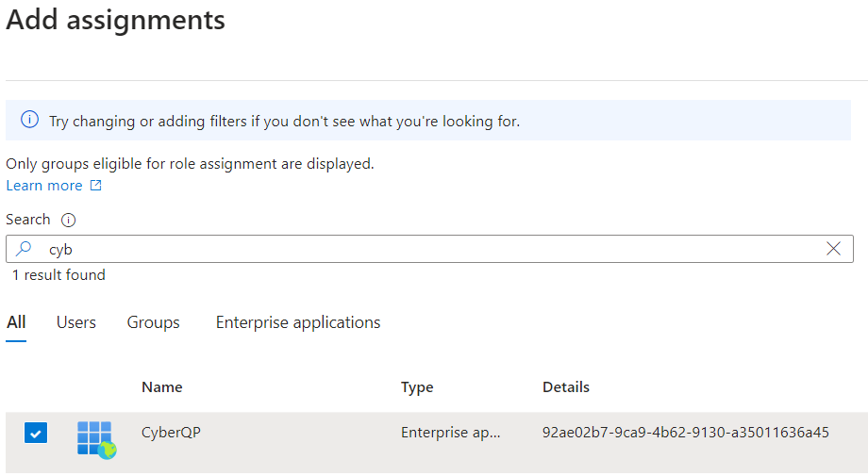Switch to the Enterprise applications tab
Screen dimensions: 868x476
pos(298,322)
